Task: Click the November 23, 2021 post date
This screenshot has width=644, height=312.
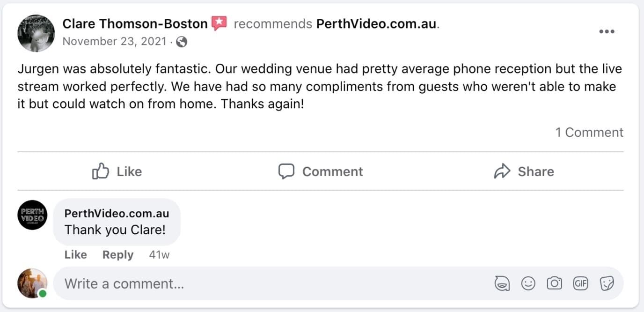Action: click(x=114, y=42)
